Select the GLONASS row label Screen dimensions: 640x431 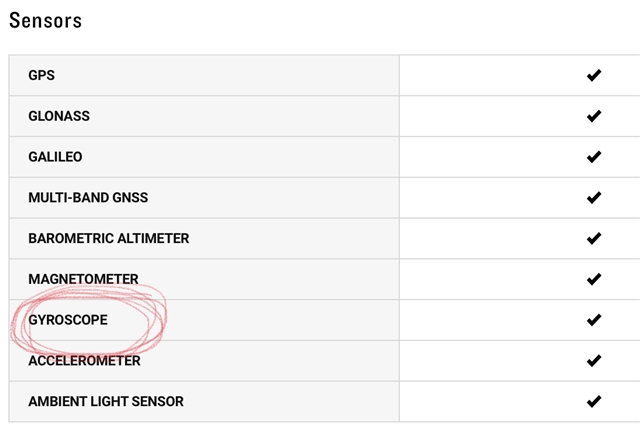coord(59,116)
